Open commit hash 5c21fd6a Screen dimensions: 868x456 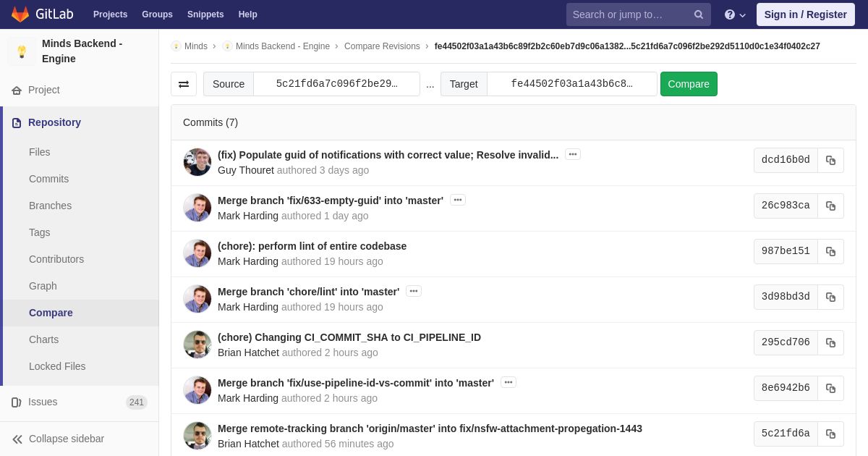786,434
